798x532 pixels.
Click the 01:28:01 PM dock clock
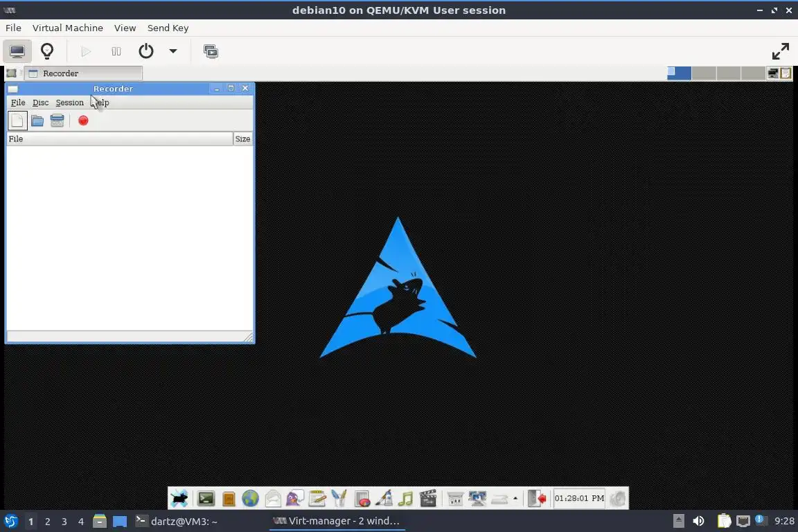tap(579, 498)
